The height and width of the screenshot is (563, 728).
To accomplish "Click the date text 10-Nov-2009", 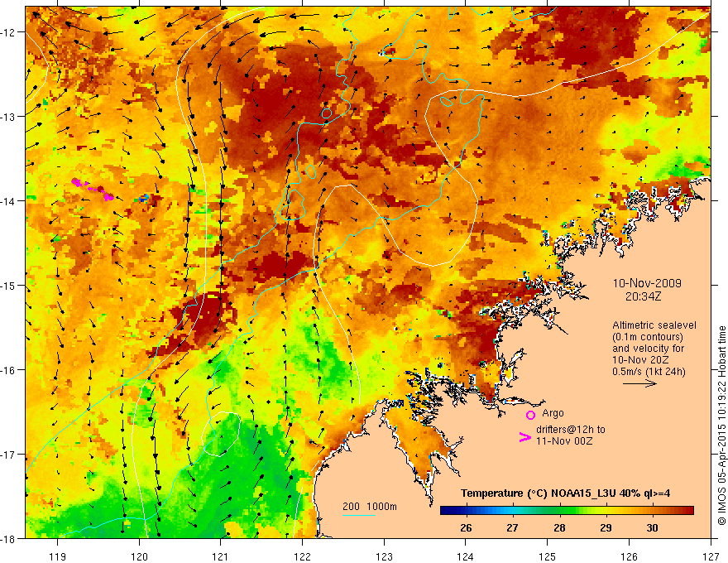I will click(647, 283).
